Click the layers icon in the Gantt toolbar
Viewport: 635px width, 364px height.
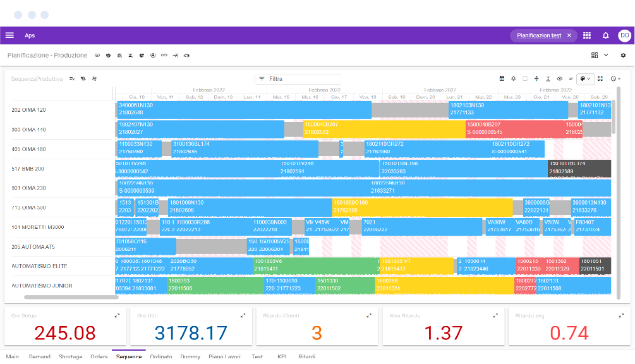(x=514, y=79)
